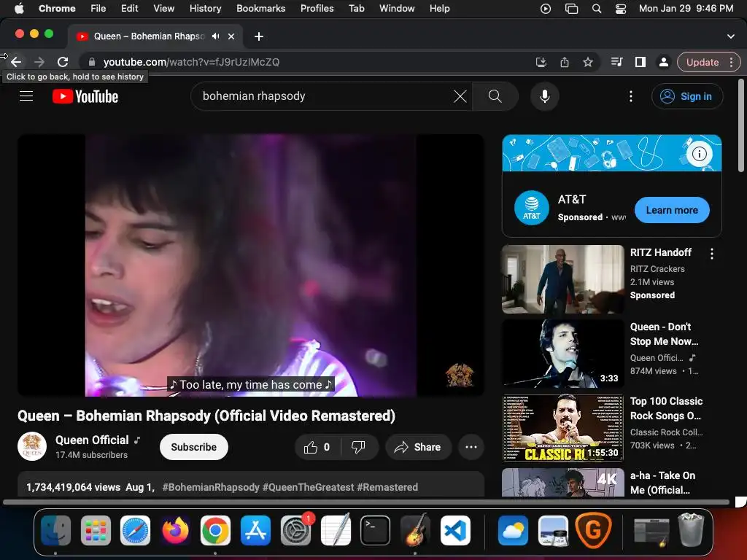Open the more actions ellipsis button

tap(471, 447)
